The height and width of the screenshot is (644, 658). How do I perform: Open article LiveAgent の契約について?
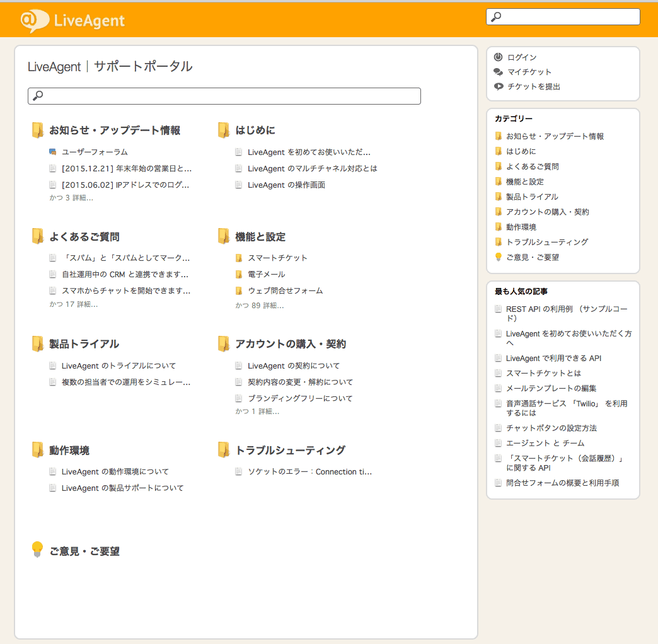[293, 366]
